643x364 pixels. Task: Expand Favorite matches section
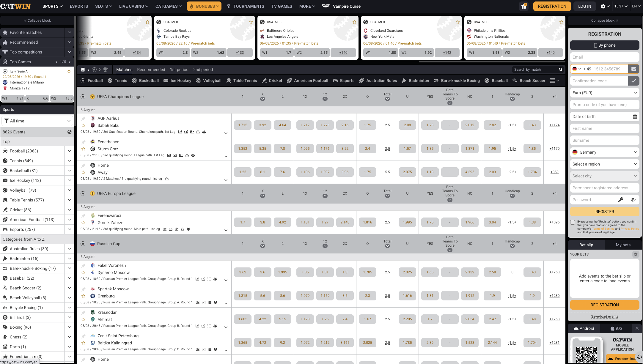click(x=69, y=32)
